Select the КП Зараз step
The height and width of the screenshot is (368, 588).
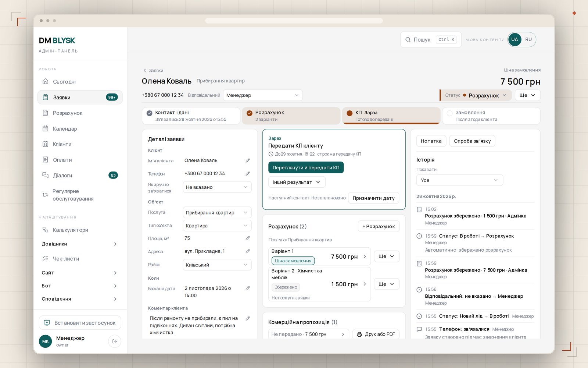pos(391,116)
